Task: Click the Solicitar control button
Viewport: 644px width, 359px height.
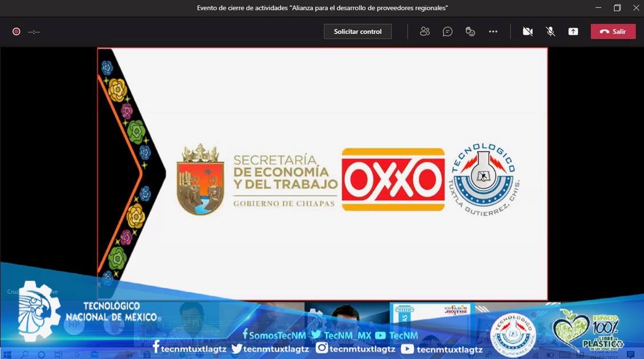Action: tap(357, 31)
